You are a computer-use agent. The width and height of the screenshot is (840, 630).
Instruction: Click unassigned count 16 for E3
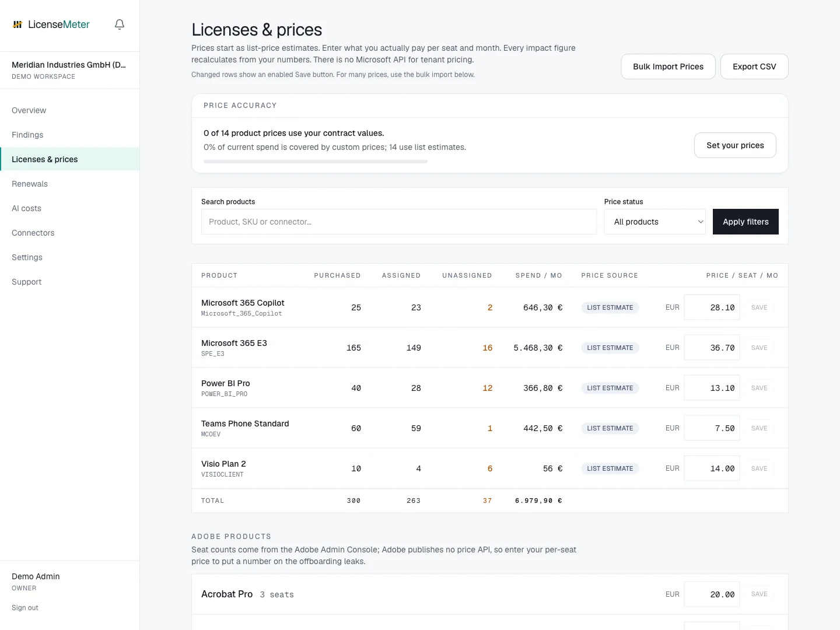(488, 348)
